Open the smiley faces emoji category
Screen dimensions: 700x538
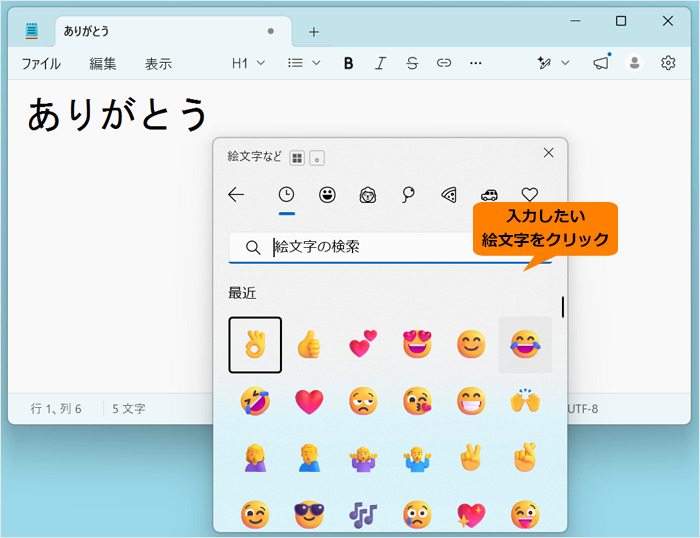(327, 195)
